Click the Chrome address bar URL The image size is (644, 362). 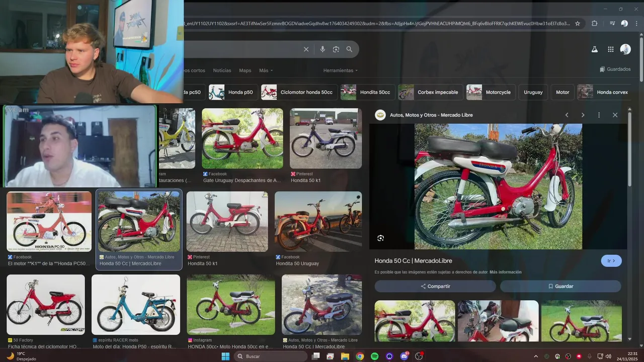point(377,23)
